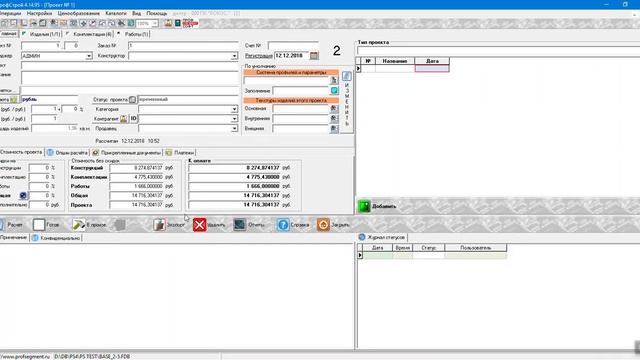
Task: Click the Добавить button label
Action: point(384,207)
